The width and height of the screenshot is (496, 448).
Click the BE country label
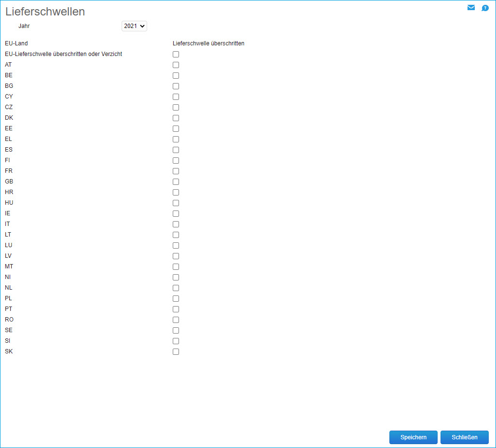tap(9, 75)
